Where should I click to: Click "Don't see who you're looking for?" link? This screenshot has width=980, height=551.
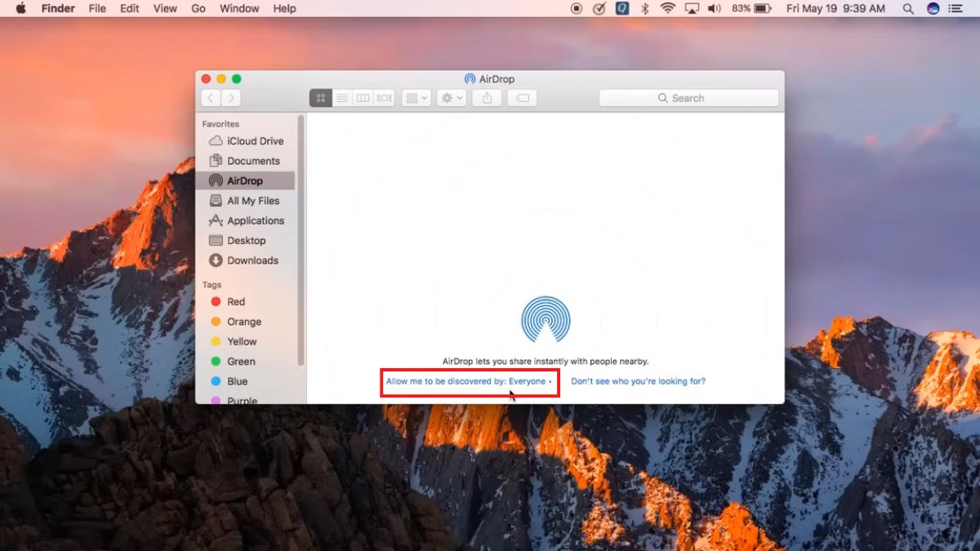point(638,381)
